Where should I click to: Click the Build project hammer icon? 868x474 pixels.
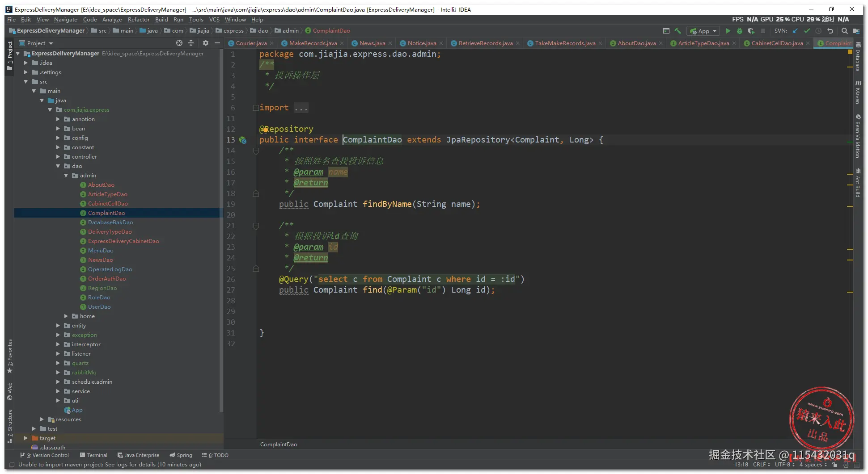678,31
